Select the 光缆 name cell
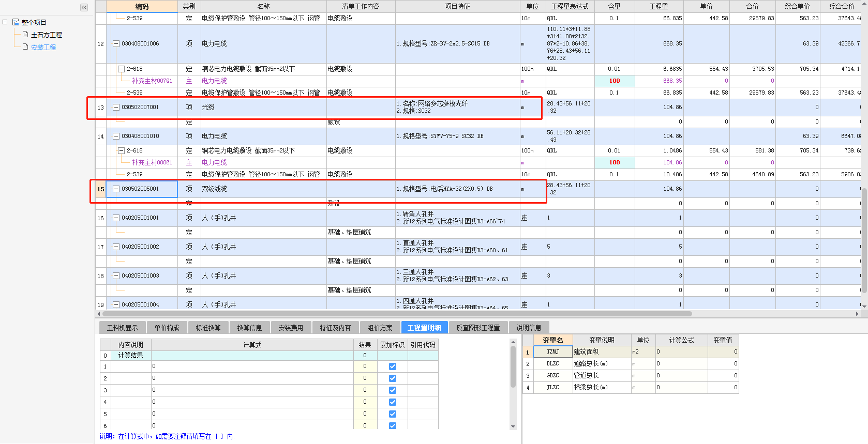The image size is (868, 444). click(x=263, y=108)
